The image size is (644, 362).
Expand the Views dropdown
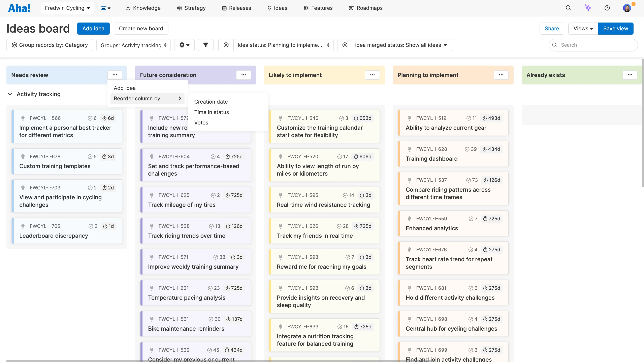[583, 29]
